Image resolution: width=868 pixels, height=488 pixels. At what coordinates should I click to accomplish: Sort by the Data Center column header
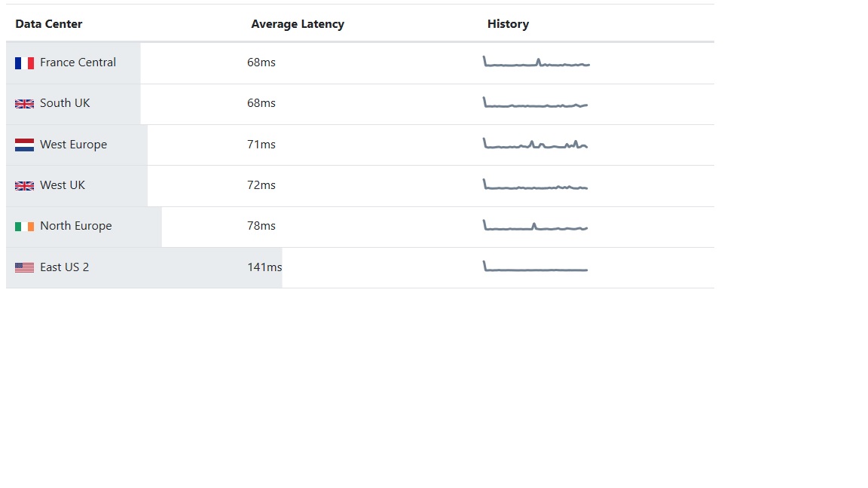(49, 24)
